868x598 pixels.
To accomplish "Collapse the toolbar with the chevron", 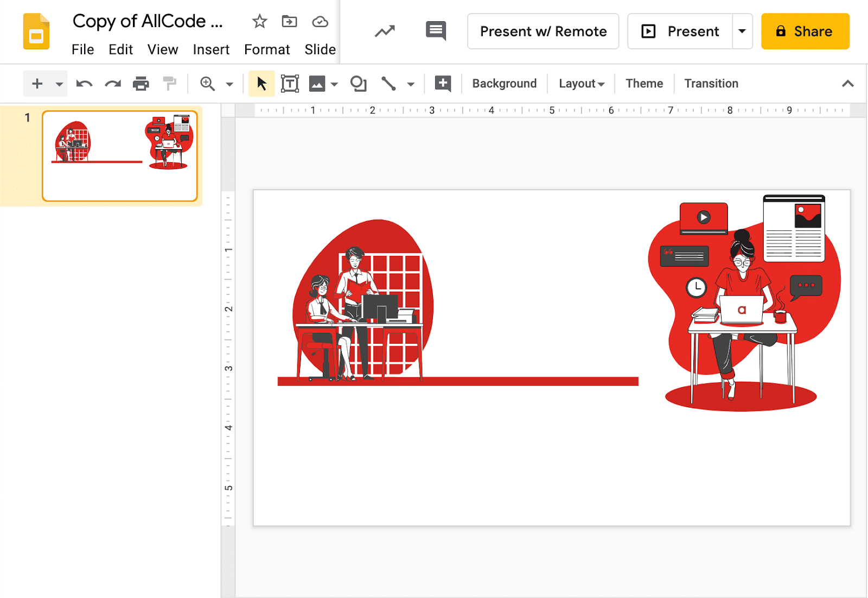I will coord(847,83).
